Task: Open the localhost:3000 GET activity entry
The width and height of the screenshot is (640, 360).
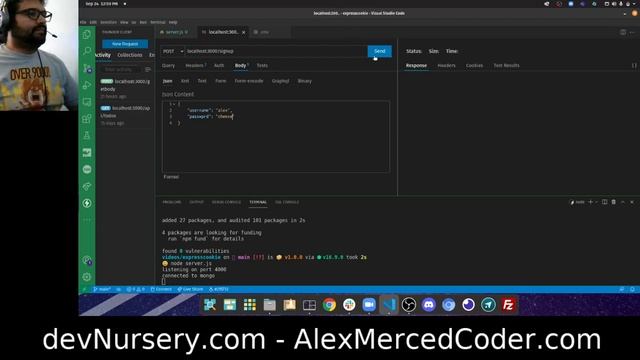Action: tap(126, 115)
